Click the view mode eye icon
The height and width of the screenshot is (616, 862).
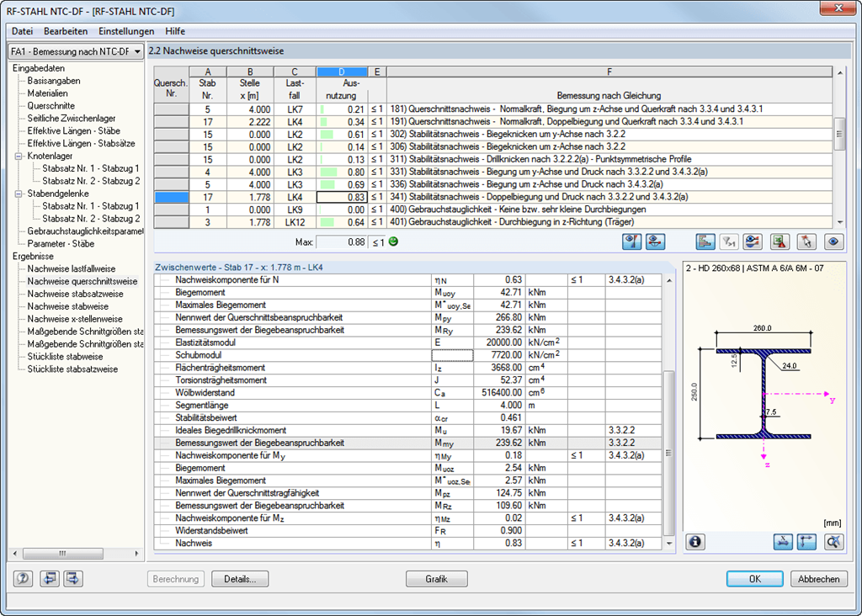tap(833, 242)
